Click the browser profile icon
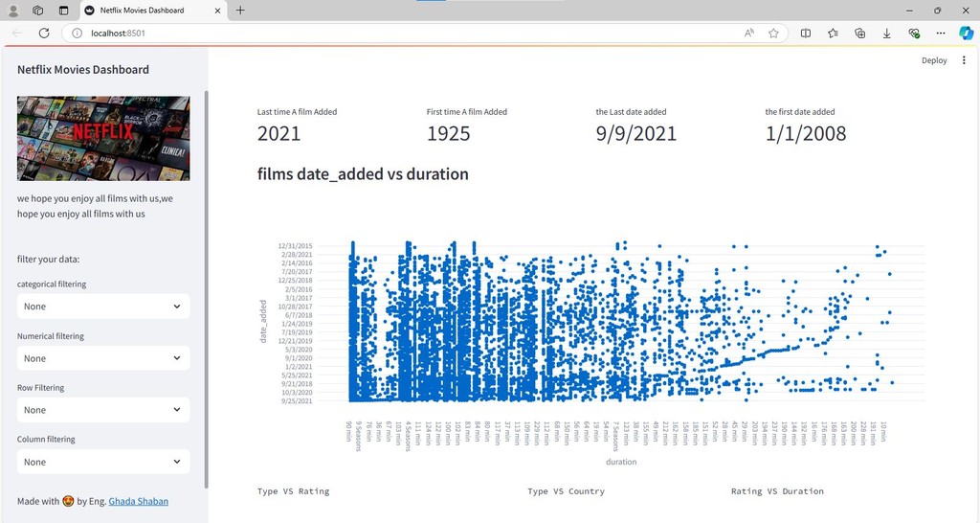 pos(13,11)
